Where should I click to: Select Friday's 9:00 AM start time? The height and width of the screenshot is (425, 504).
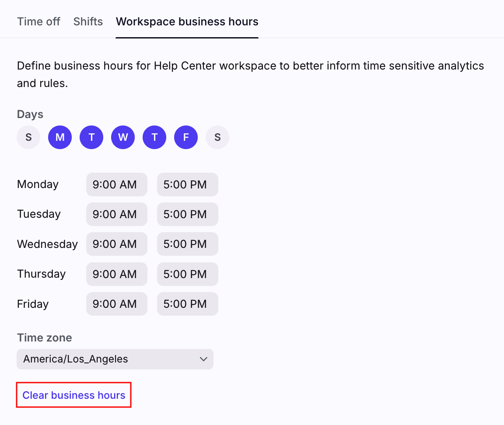(116, 304)
